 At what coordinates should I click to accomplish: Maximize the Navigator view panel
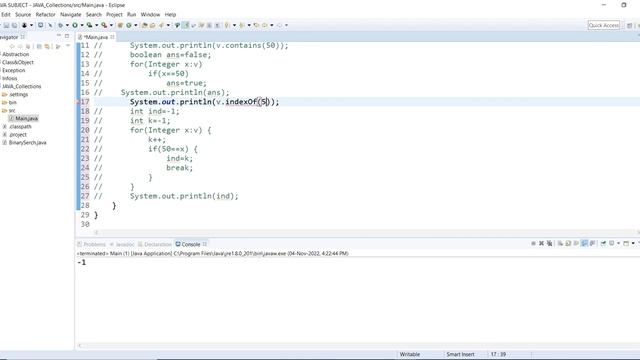(67, 36)
